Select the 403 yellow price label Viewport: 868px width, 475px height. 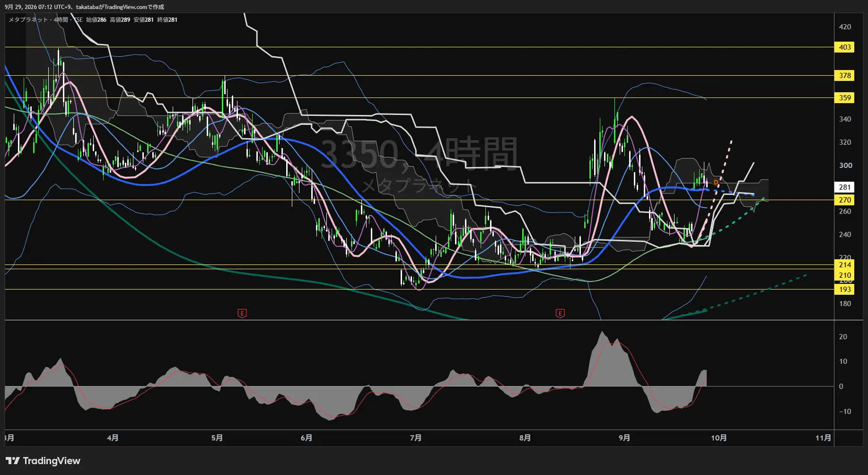pos(845,47)
